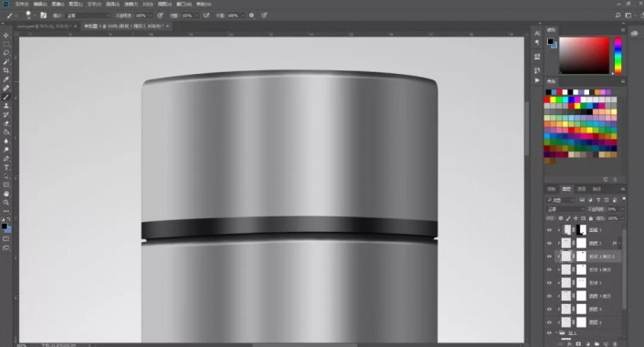Click the fx layer style button

[x=571, y=343]
